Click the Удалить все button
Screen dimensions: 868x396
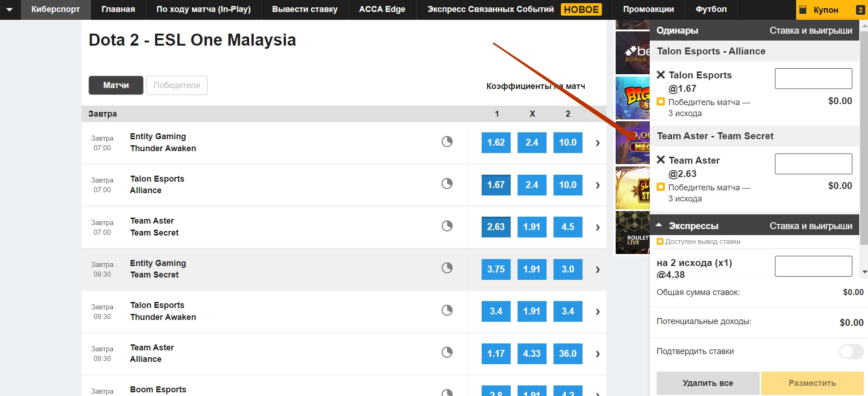tap(708, 383)
